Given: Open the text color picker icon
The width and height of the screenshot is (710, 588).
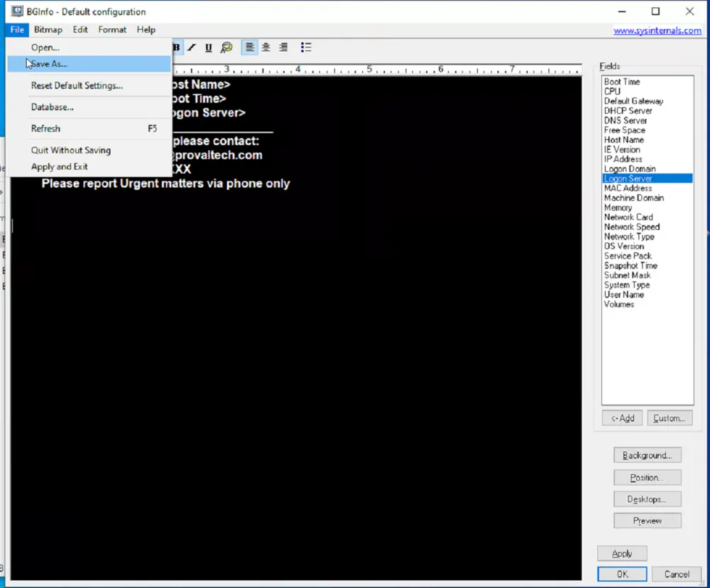Looking at the screenshot, I should point(226,47).
